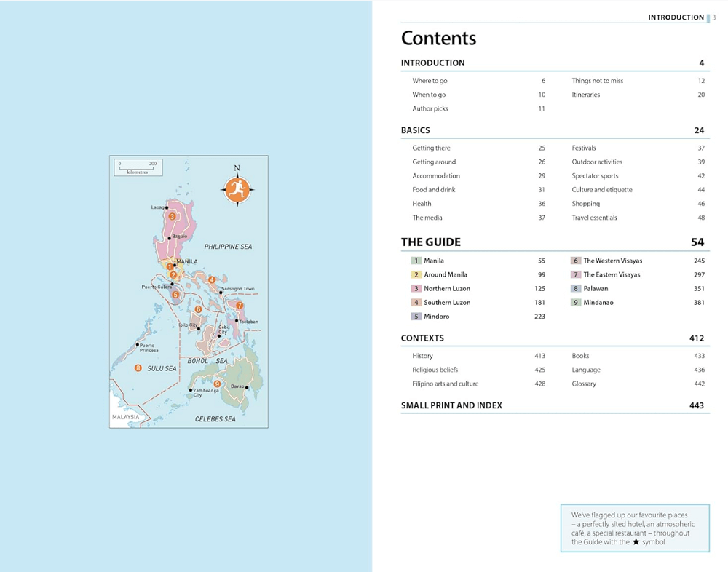
Task: Click orange marker 3 near Laoag on map
Action: pyautogui.click(x=172, y=216)
